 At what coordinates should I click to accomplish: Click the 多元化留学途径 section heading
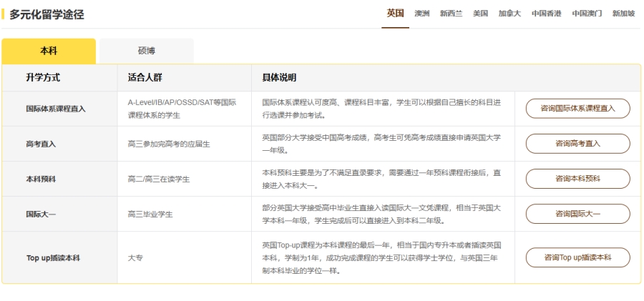pos(47,14)
